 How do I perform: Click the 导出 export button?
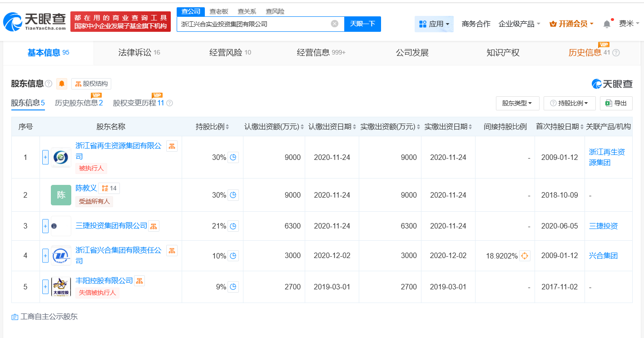coord(616,103)
